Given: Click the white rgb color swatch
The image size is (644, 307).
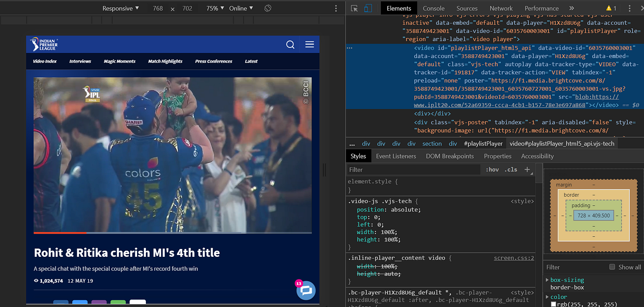Looking at the screenshot, I should [553, 304].
